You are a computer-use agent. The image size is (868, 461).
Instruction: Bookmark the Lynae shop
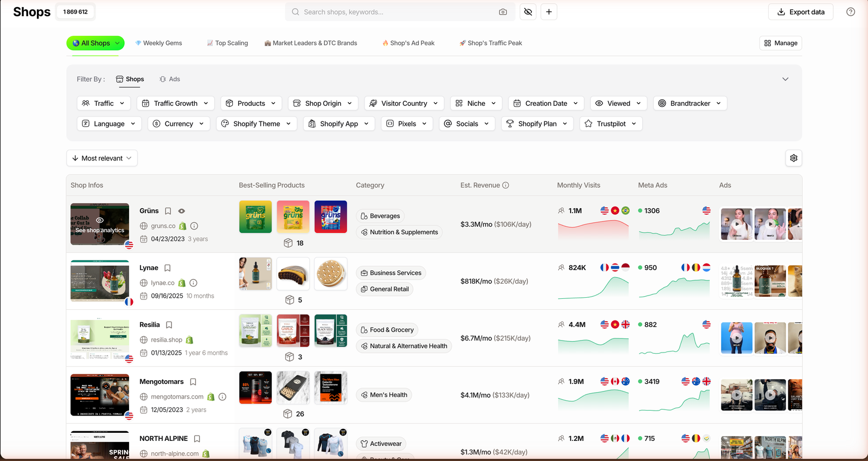[x=168, y=268]
